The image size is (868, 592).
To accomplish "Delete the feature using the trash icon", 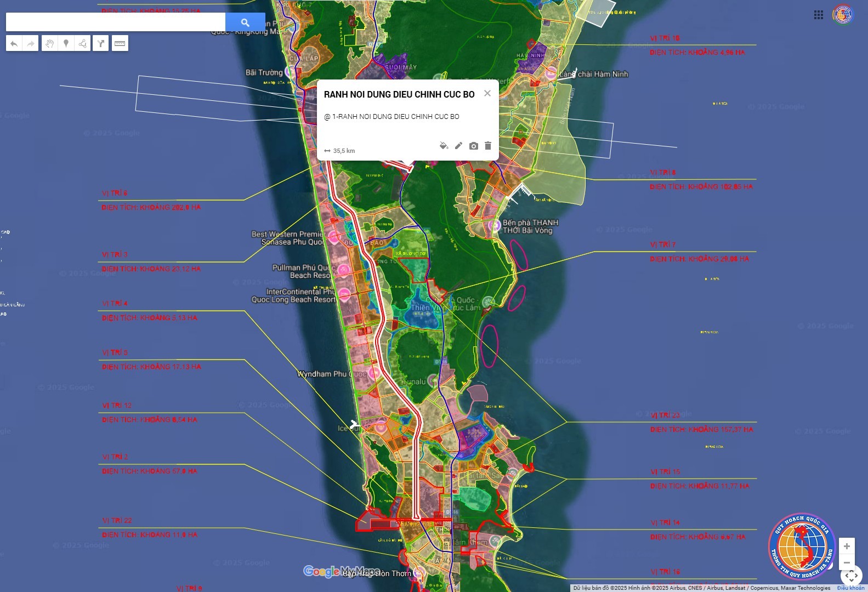I will (x=488, y=146).
